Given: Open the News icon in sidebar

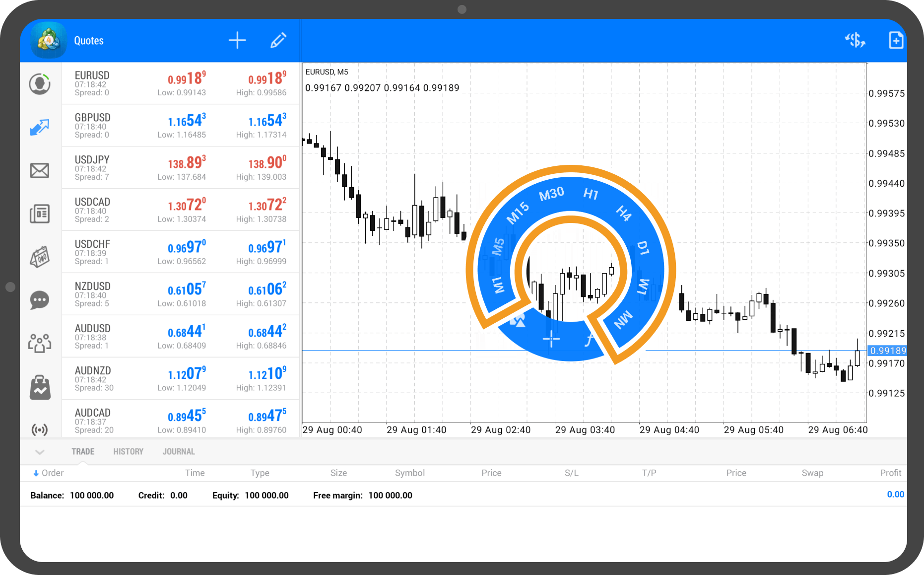Looking at the screenshot, I should (x=40, y=214).
